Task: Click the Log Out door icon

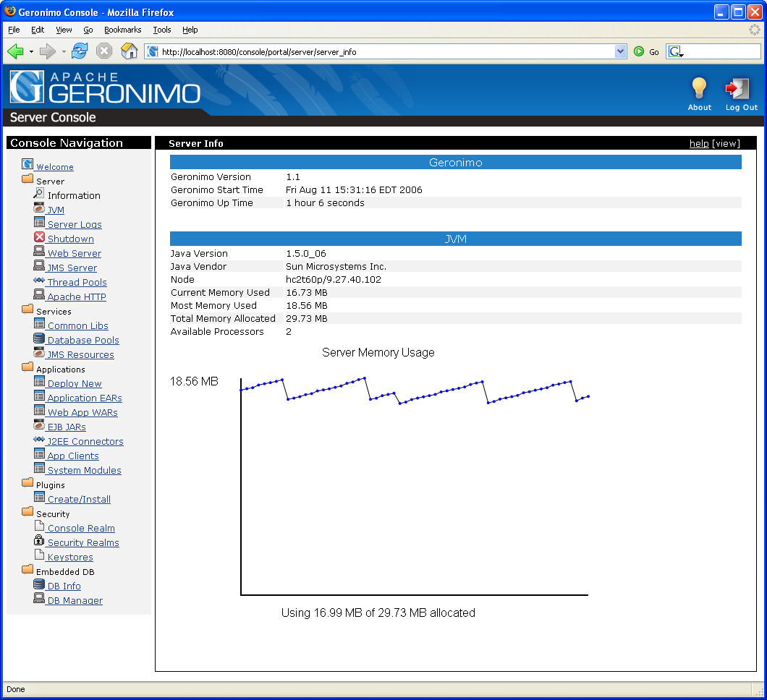Action: [737, 88]
